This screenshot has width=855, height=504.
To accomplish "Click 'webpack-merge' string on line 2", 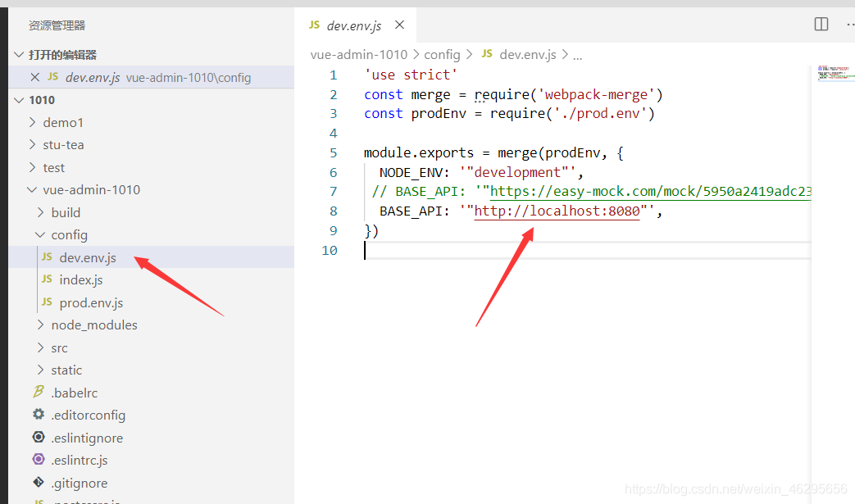I will [596, 94].
